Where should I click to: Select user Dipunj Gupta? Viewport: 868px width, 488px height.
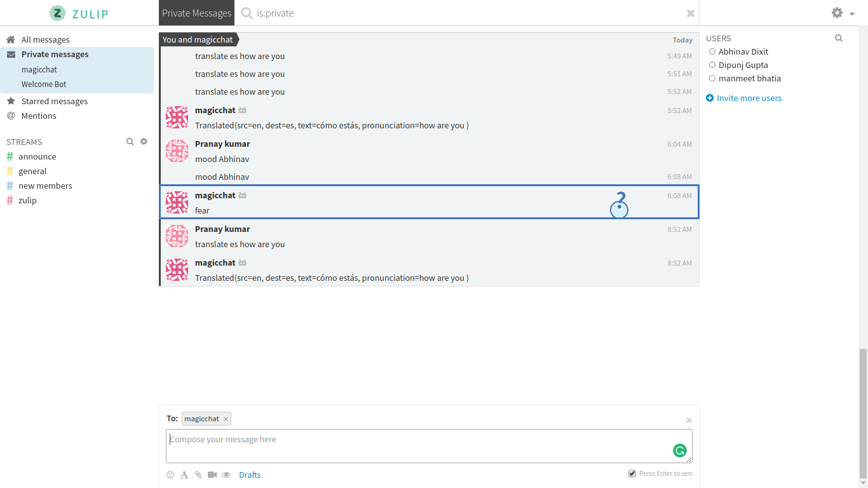pyautogui.click(x=743, y=65)
